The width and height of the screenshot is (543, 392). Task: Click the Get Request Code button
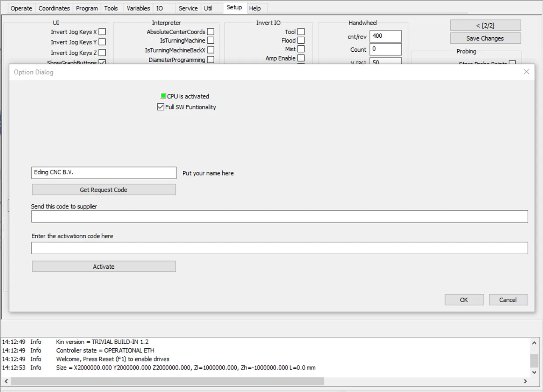tap(104, 190)
